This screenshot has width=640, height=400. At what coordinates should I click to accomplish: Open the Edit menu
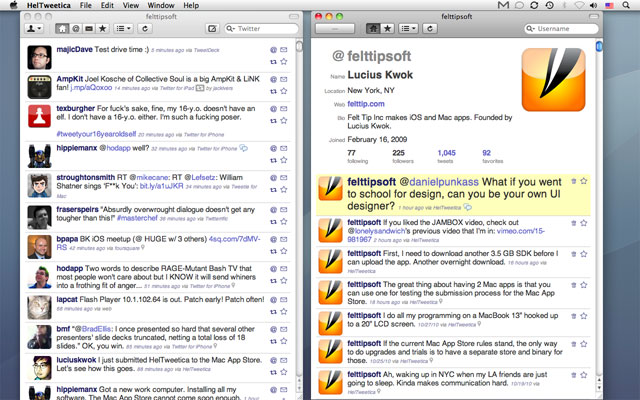(x=107, y=5)
